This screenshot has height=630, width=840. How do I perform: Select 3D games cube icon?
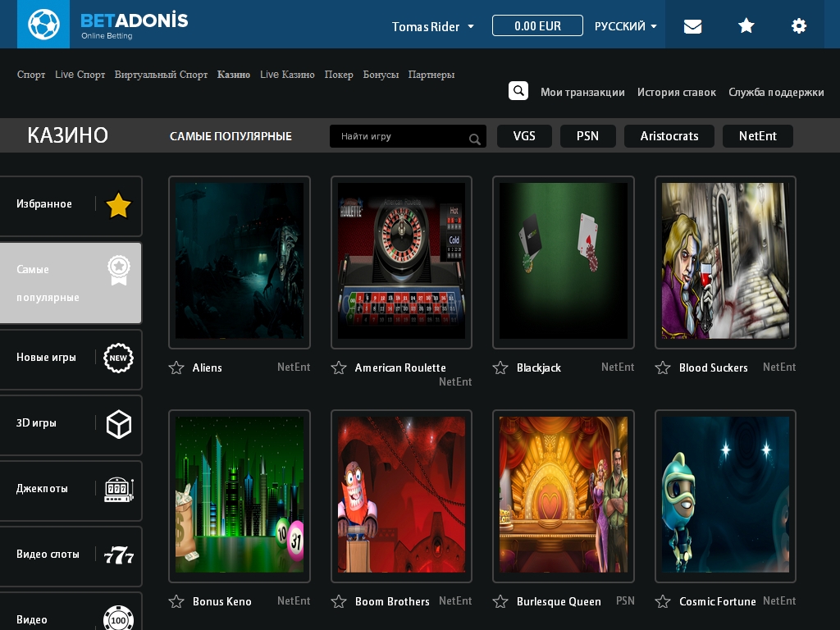119,424
